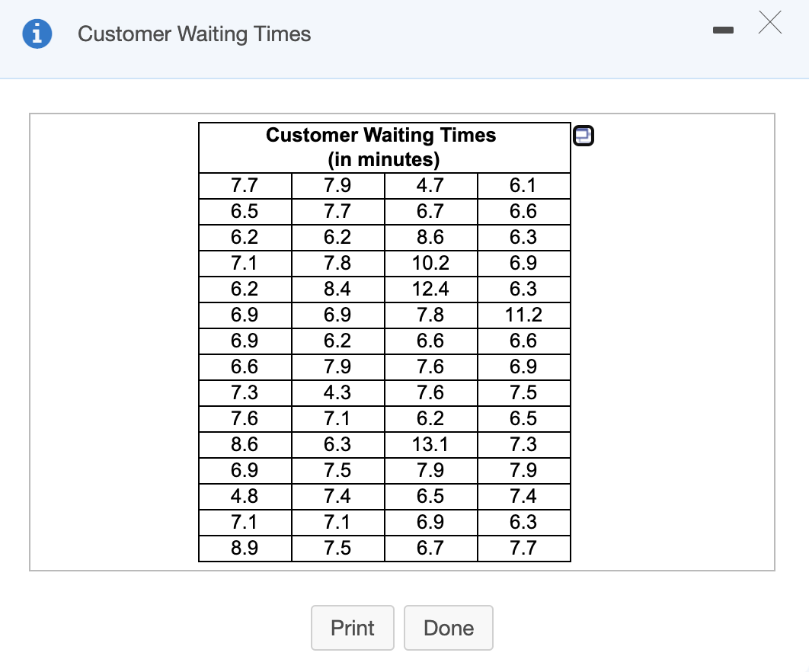
Task: Select the cell containing 11.2
Action: pos(523,315)
